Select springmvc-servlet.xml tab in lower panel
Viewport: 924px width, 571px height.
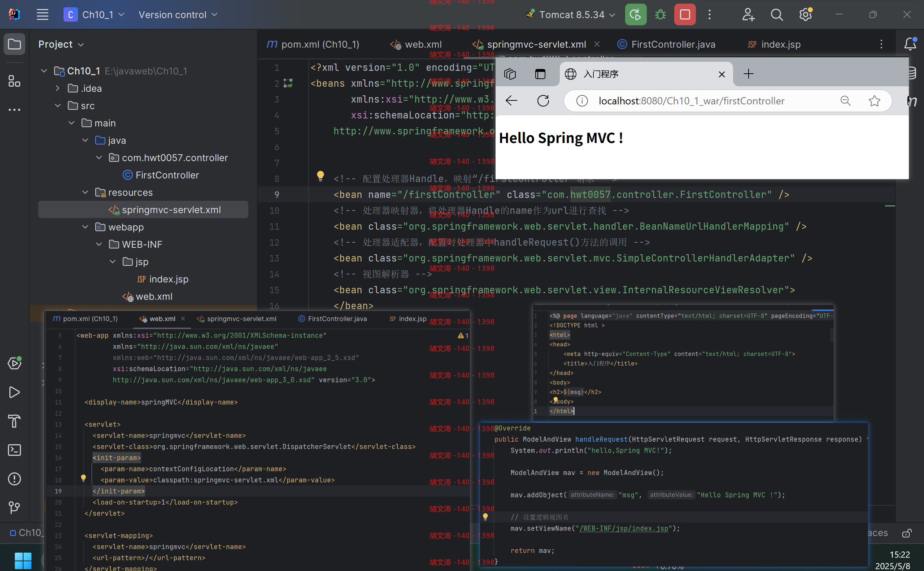pyautogui.click(x=236, y=319)
